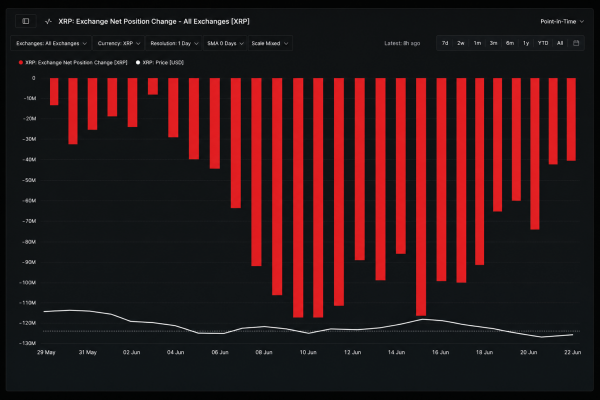Screen dimensions: 600x400
Task: Click the 16 Jun x-axis label
Action: (440, 352)
